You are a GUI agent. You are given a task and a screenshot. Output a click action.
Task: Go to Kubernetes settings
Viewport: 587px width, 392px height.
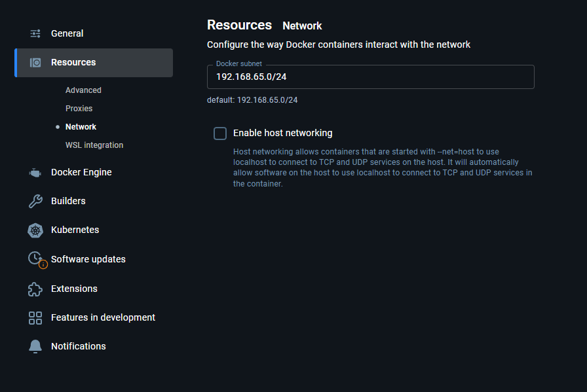coord(75,230)
